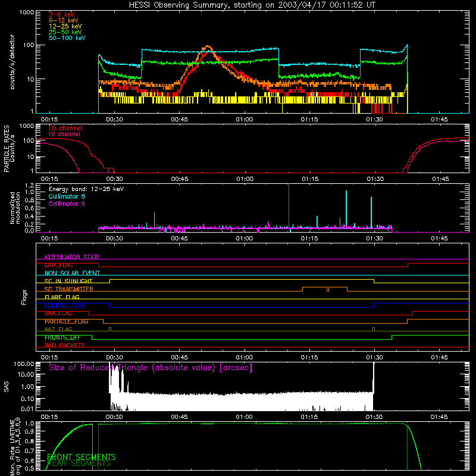The image size is (476, 476).
Task: Click the raised pulse on the SC_TRANSMITTER flag line
Action: point(325,289)
